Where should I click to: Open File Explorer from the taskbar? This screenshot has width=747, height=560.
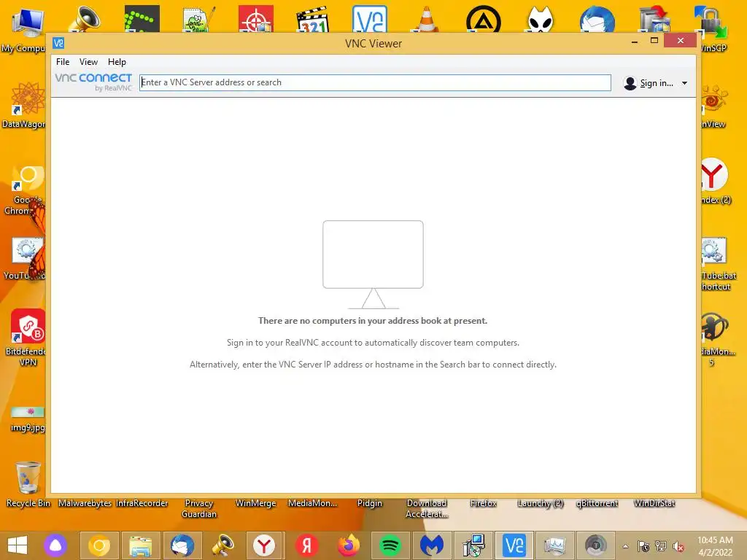(x=141, y=545)
